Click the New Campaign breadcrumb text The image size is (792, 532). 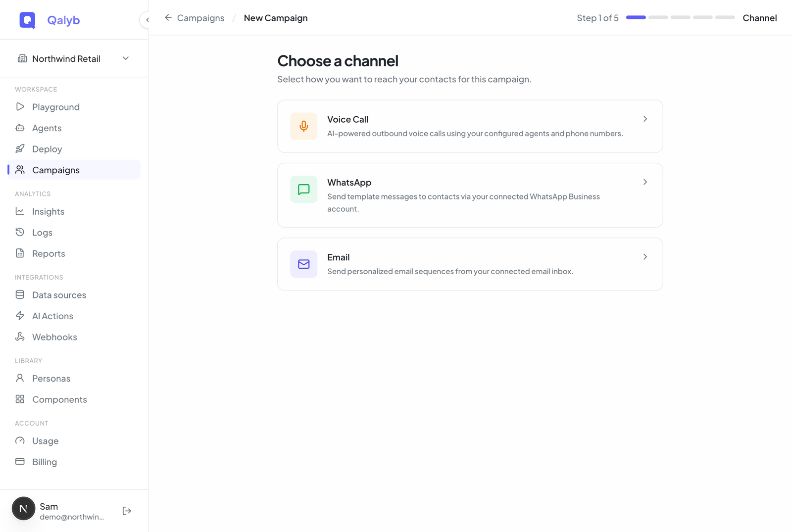pyautogui.click(x=276, y=18)
